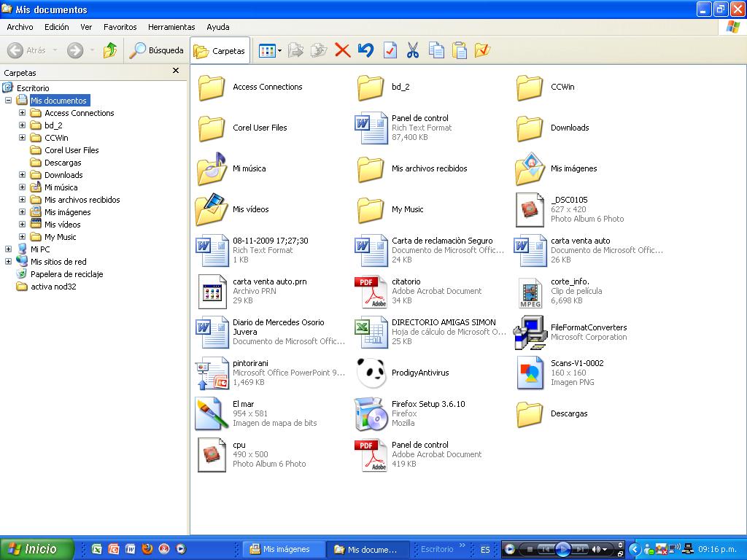Viewport: 747px width, 560px height.
Task: Open the ProdigyAntivirus panda icon
Action: [371, 372]
